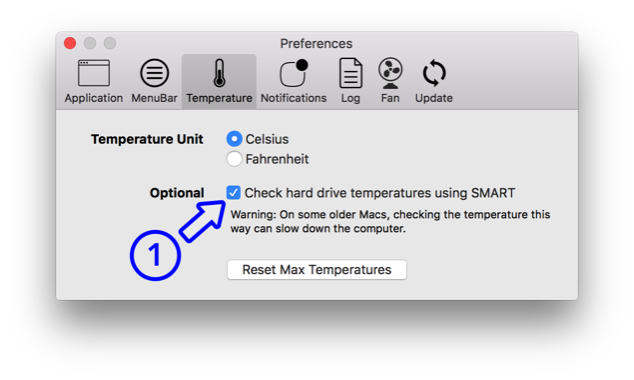Switch to the MenuBar tab label

tap(154, 98)
